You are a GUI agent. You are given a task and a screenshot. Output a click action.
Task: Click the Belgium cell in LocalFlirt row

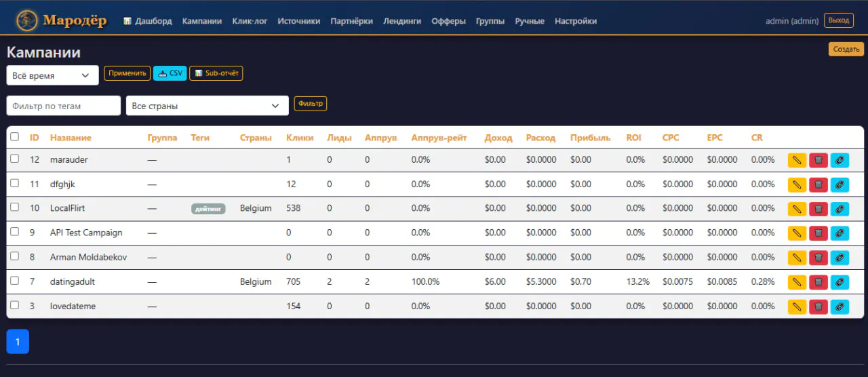tap(256, 208)
